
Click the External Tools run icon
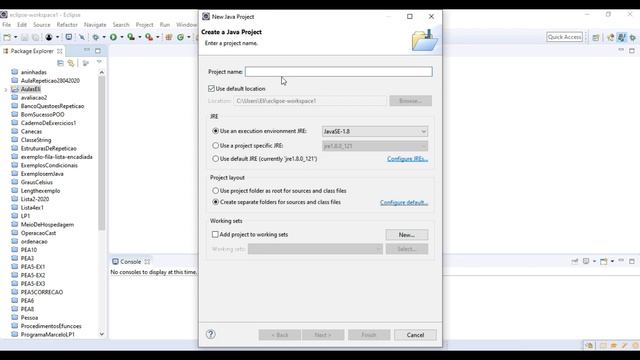coord(149,37)
